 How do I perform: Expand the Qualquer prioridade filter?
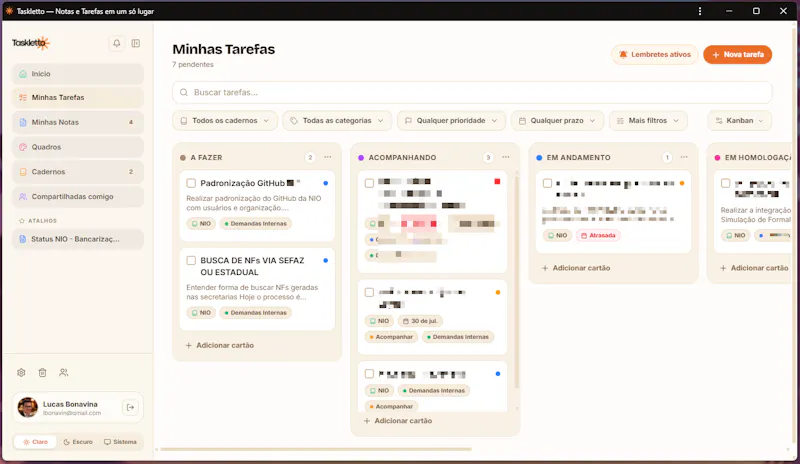(x=451, y=121)
